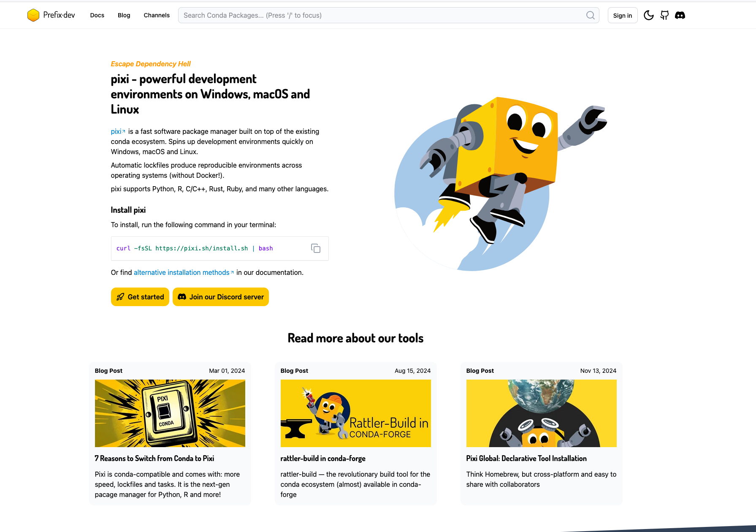756x532 pixels.
Task: Open the GitHub icon link
Action: pos(664,15)
